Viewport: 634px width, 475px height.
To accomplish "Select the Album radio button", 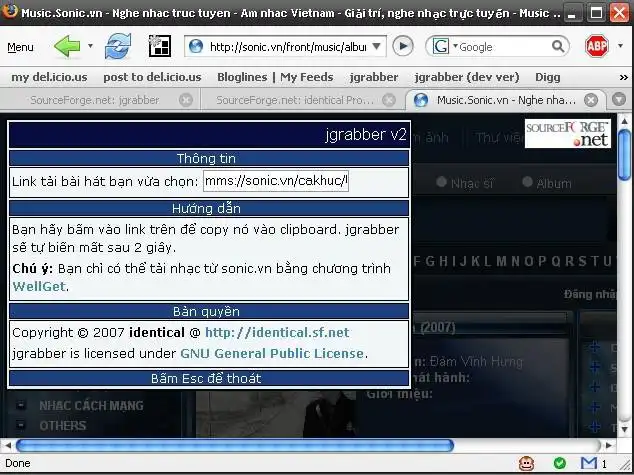I will point(527,182).
